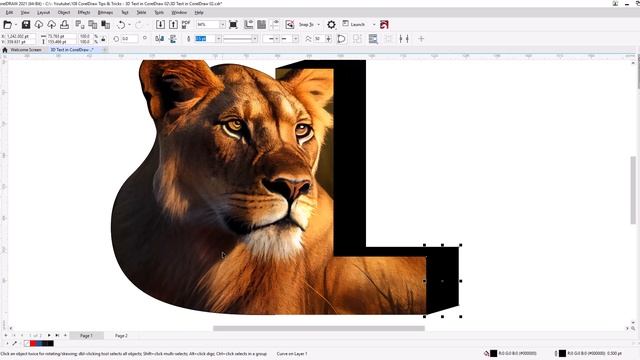The height and width of the screenshot is (360, 640).
Task: Open the Effects menu
Action: (x=84, y=13)
